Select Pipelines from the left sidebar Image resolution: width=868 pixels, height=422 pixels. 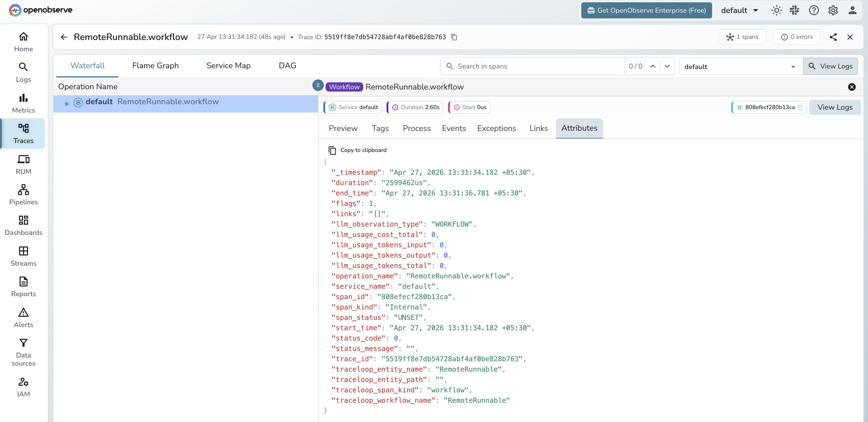coord(23,195)
